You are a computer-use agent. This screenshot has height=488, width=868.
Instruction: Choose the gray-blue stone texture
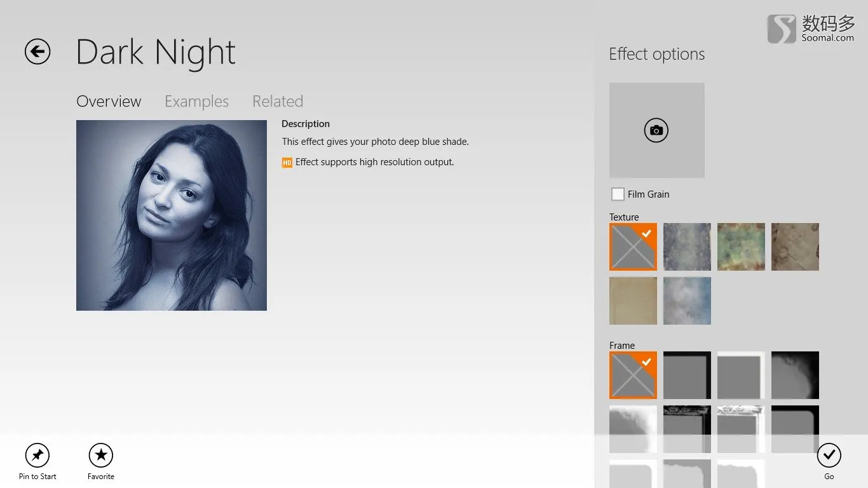click(687, 247)
